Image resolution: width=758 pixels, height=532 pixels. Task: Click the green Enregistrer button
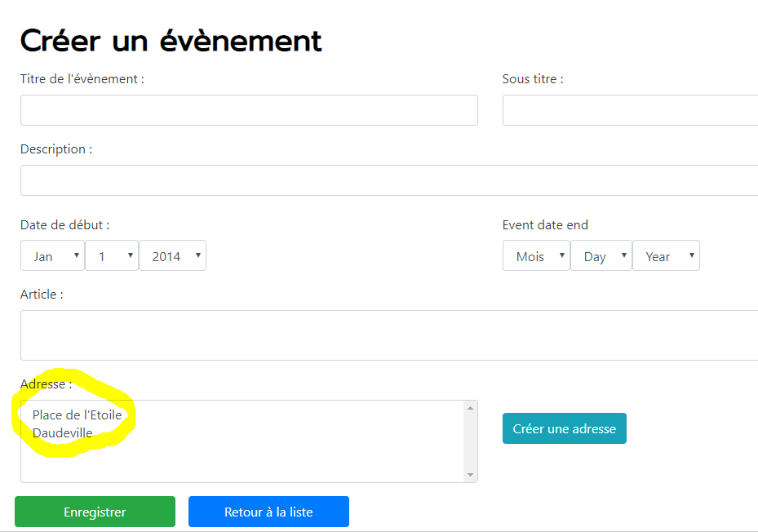[x=95, y=512]
